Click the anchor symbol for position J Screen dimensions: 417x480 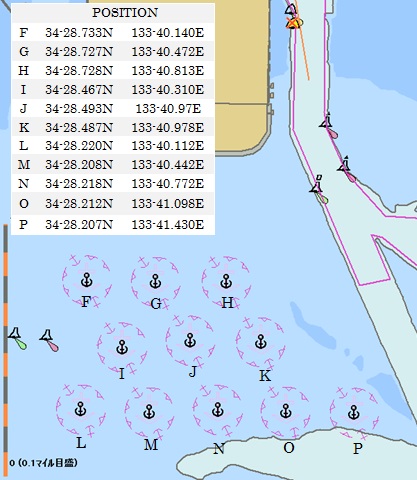pyautogui.click(x=190, y=340)
